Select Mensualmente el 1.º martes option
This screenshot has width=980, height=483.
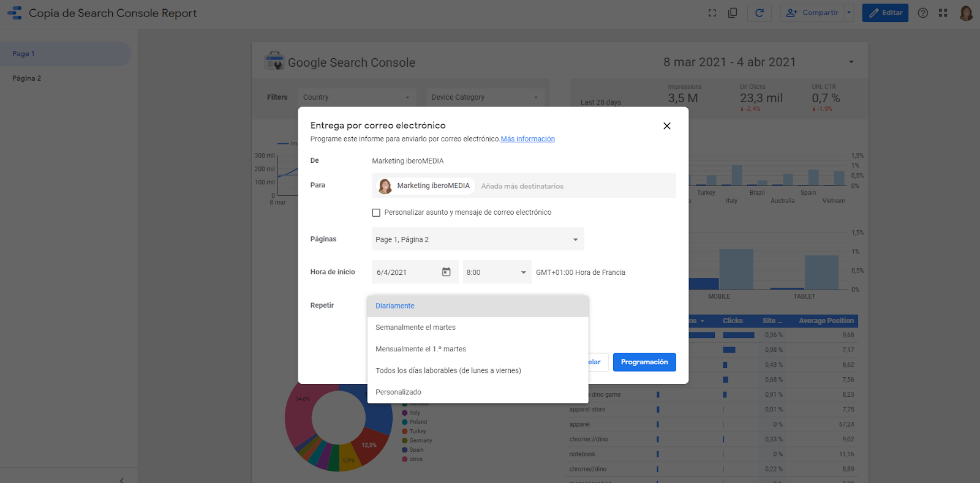click(478, 349)
